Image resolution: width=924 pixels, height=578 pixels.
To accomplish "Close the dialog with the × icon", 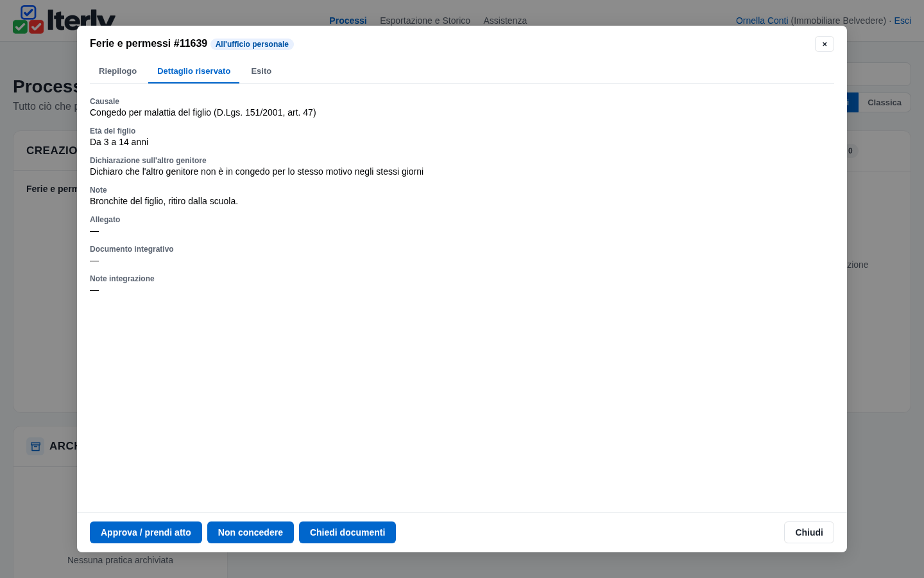I will tap(825, 44).
